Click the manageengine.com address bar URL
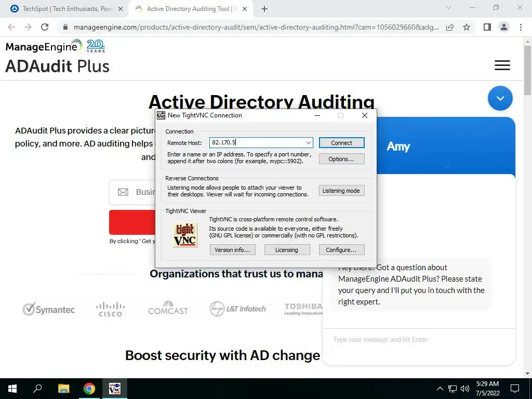The image size is (532, 399). [256, 27]
